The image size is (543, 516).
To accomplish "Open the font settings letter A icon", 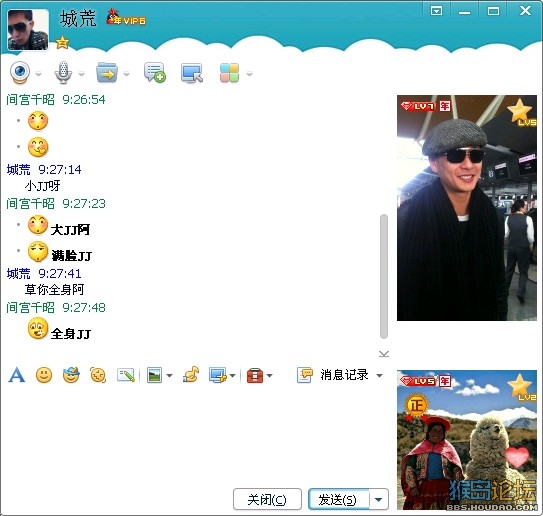I will point(17,375).
